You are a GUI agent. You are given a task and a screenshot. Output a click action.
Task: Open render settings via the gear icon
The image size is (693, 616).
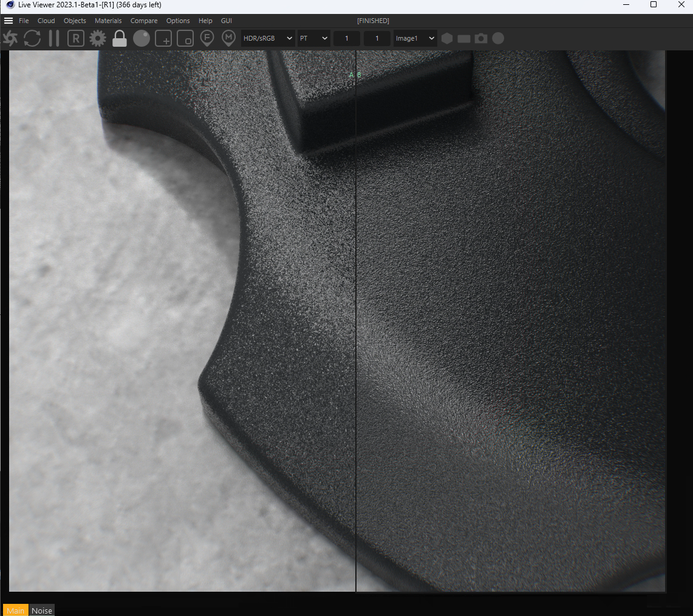(98, 38)
